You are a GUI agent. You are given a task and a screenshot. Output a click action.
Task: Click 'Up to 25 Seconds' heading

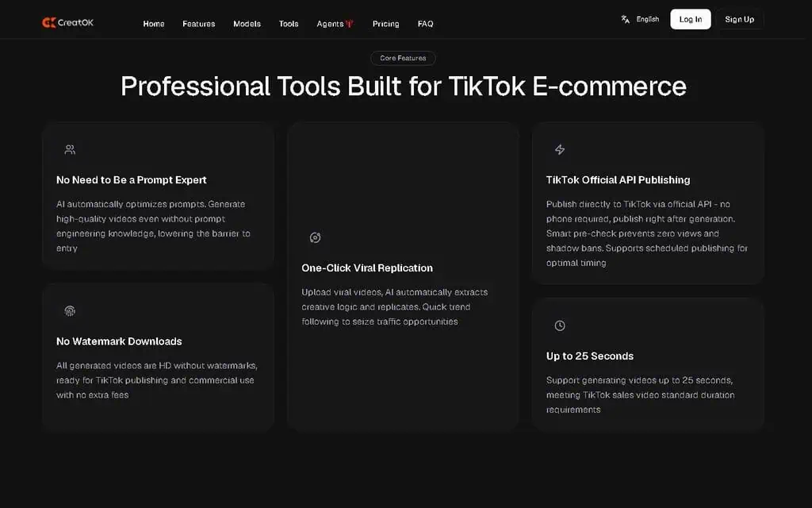point(590,356)
